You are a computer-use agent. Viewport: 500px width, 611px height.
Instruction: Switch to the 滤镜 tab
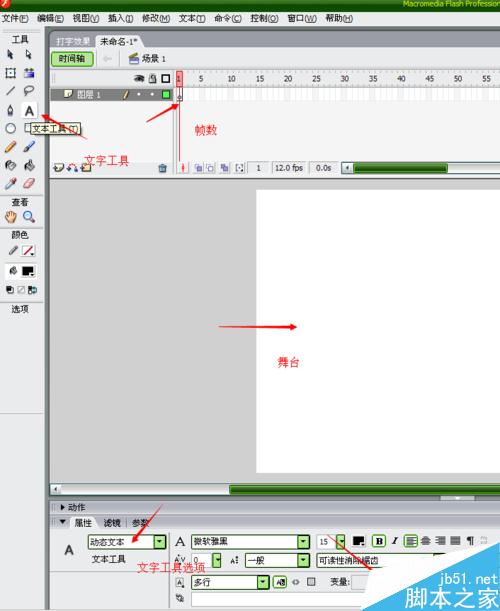click(112, 523)
